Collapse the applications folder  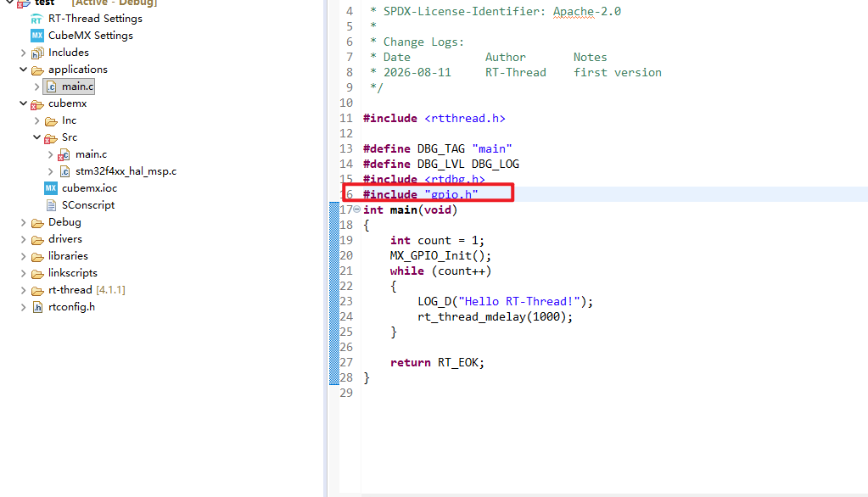(23, 70)
